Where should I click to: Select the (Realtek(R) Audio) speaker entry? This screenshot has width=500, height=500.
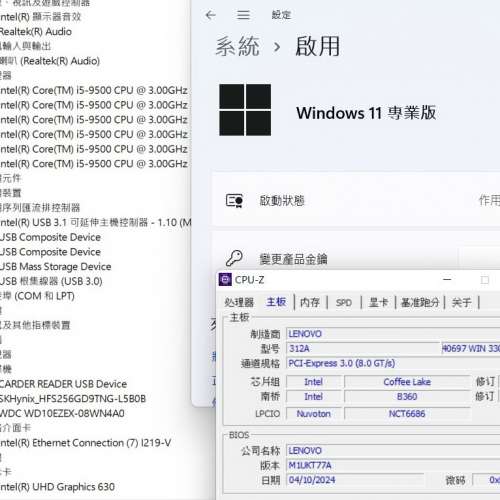(50, 61)
